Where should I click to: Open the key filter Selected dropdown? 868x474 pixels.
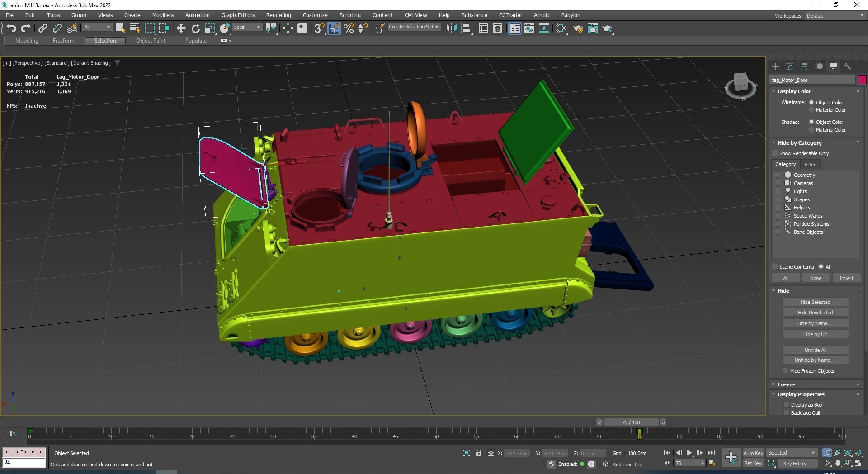791,453
